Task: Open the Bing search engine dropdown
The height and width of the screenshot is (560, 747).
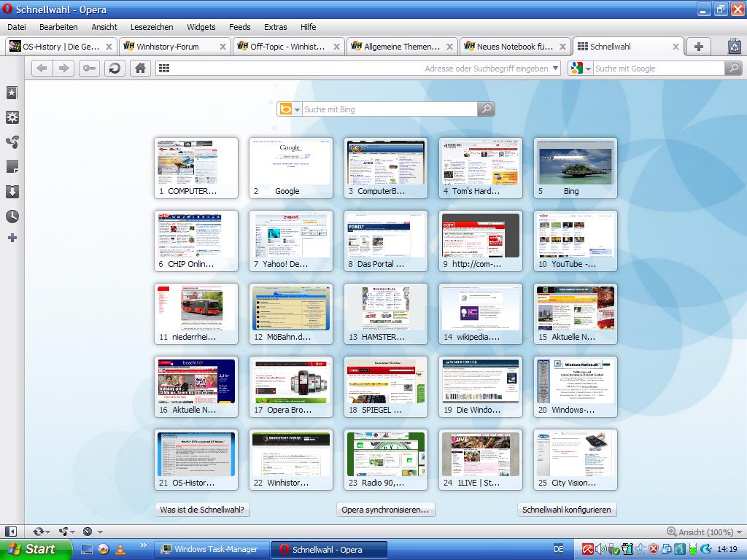Action: click(290, 109)
